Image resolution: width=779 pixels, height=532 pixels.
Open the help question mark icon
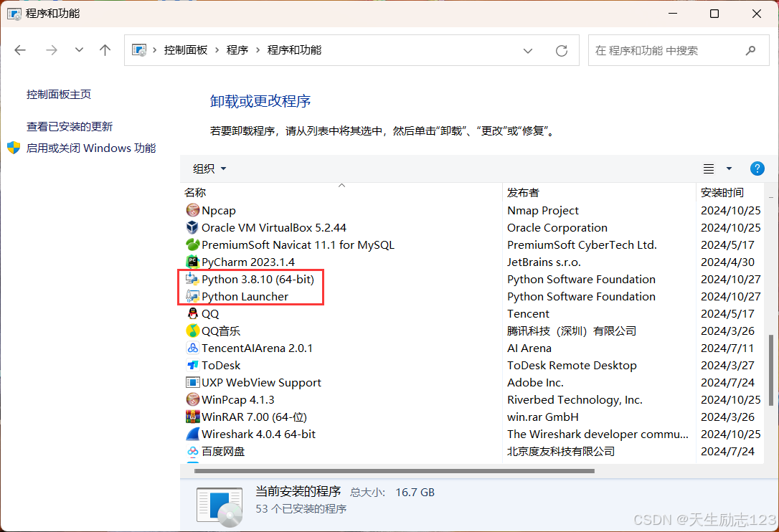point(757,168)
